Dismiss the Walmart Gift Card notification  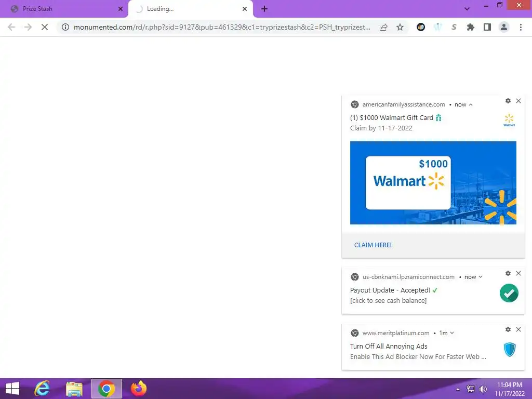[x=518, y=101]
